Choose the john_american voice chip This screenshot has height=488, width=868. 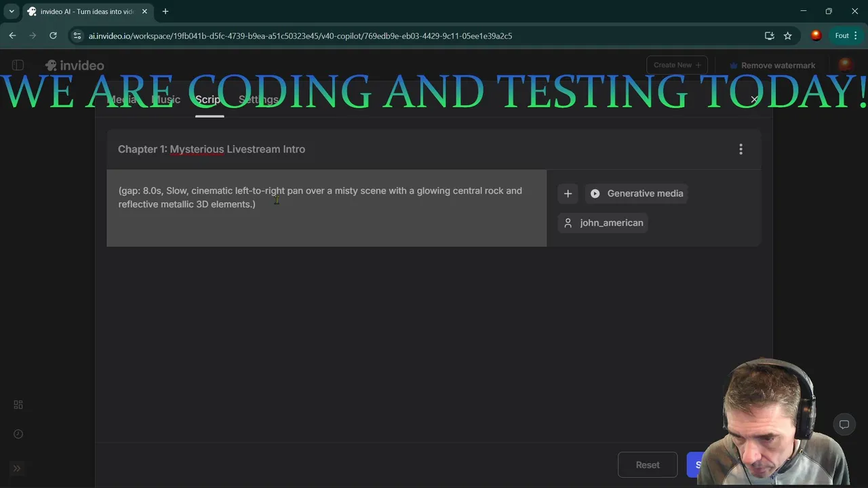(x=603, y=223)
